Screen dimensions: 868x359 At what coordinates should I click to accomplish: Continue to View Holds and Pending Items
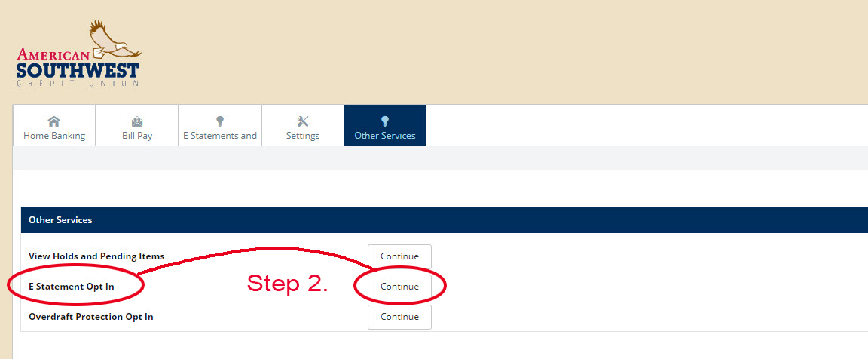coord(399,256)
